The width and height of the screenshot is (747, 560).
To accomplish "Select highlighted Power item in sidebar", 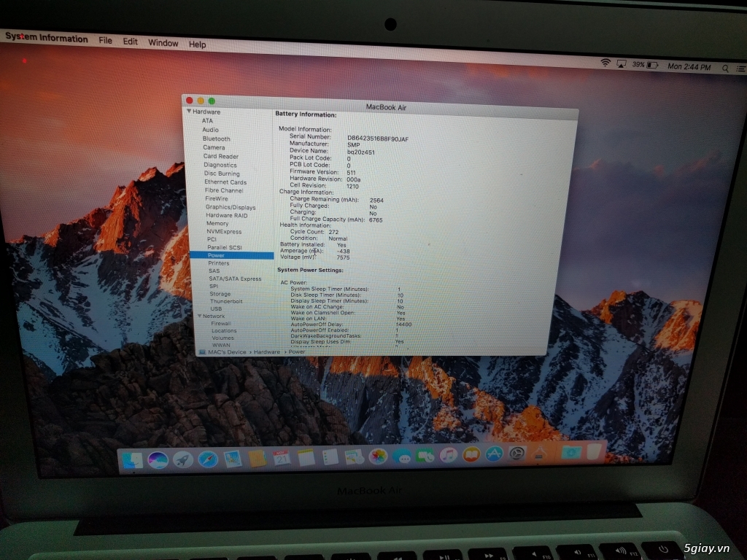I will [x=232, y=255].
